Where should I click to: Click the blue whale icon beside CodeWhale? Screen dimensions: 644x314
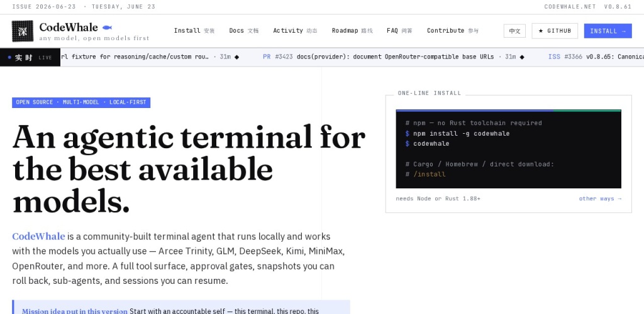[107, 28]
